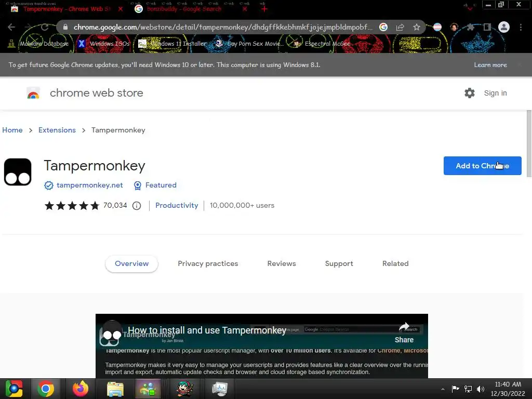Viewport: 532px width, 399px height.
Task: Click the Start button on taskbar
Action: [x=14, y=389]
